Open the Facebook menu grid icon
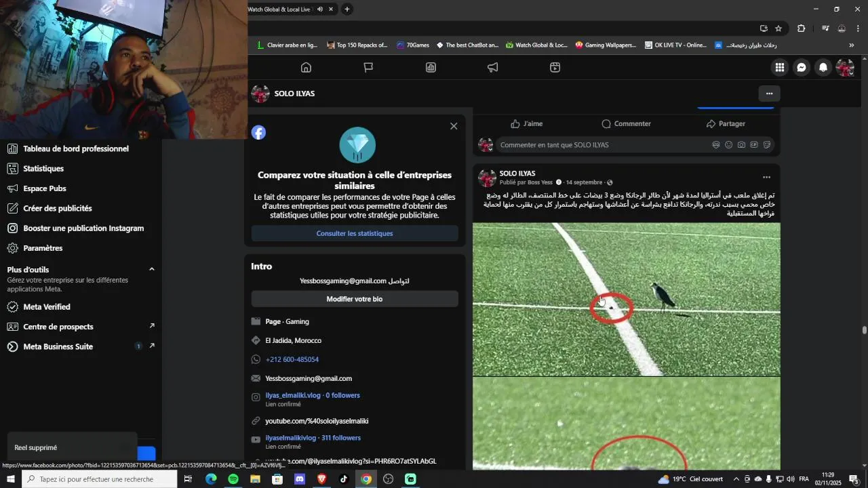Screen dimensions: 868x488 coord(780,68)
